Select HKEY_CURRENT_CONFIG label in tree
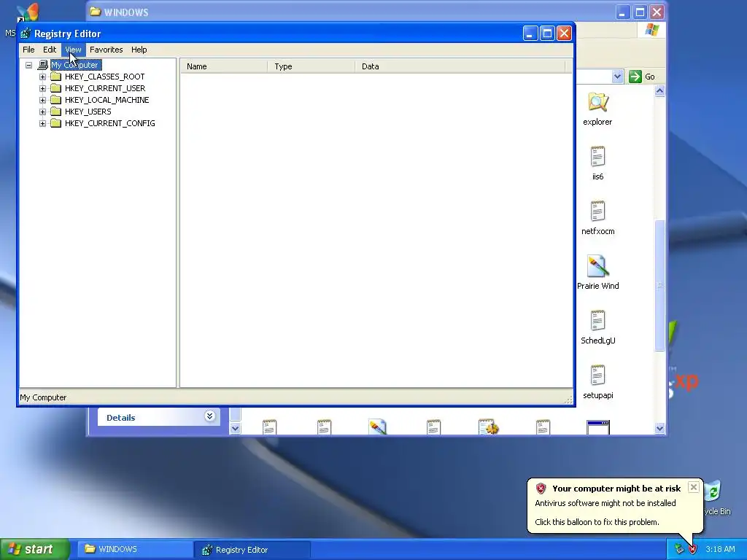This screenshot has height=560, width=747. (x=110, y=123)
